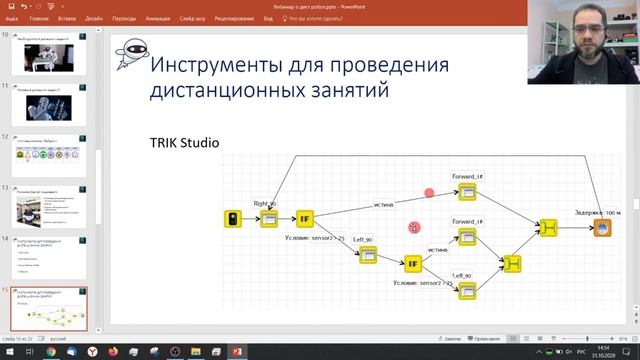
Task: Select slide 10 thumbnail
Action: pos(49,54)
